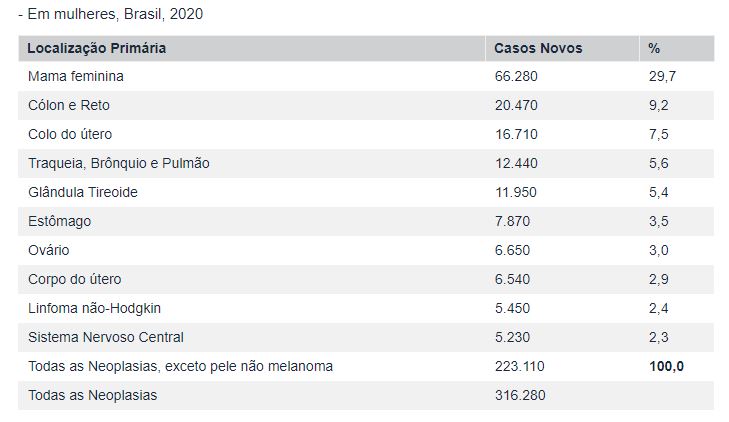Viewport: 729px width, 422px height.
Task: Click the bold 100,0 percentage cell
Action: coord(666,366)
